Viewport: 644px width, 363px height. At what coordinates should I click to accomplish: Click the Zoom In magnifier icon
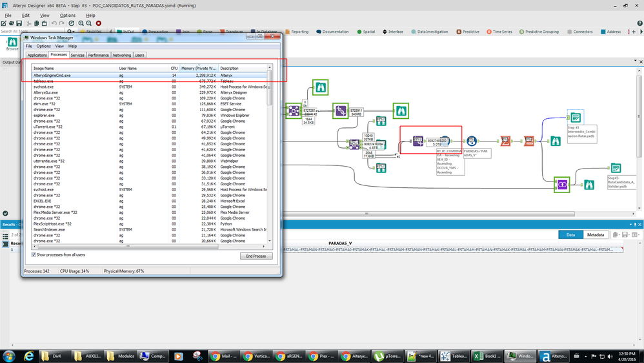(x=81, y=23)
